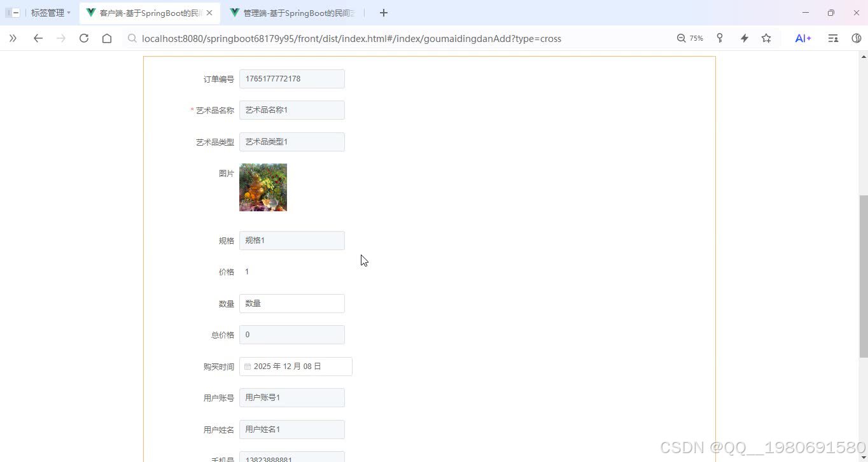The image size is (868, 462).
Task: Click the 订单编号 field showing 1765177772178
Action: [x=292, y=79]
